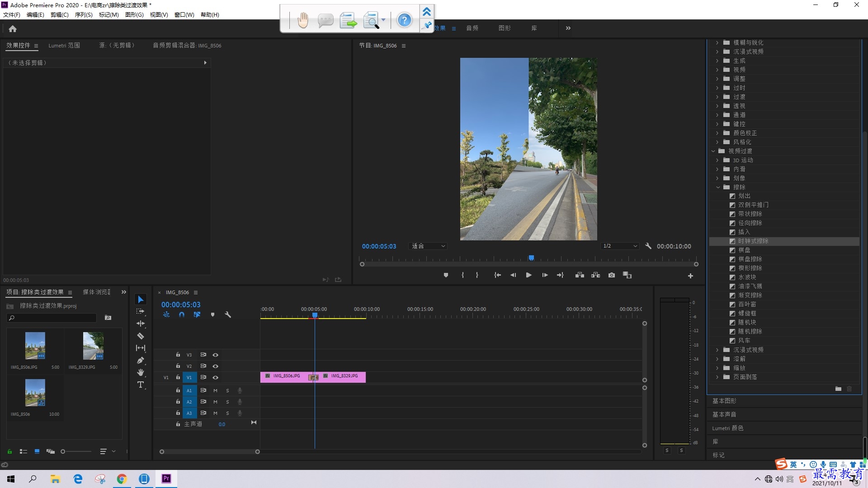Toggle V1 track output eye
Screen dimensions: 868x488
point(216,377)
